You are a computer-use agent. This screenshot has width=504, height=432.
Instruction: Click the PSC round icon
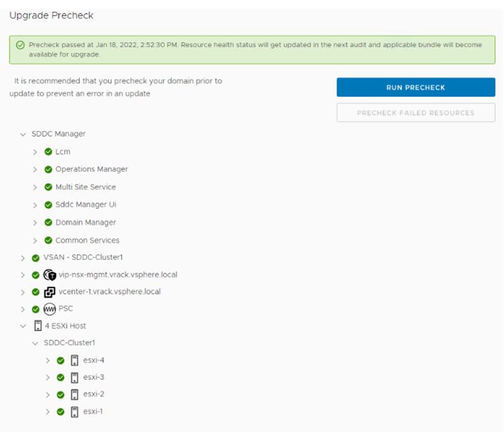[50, 309]
